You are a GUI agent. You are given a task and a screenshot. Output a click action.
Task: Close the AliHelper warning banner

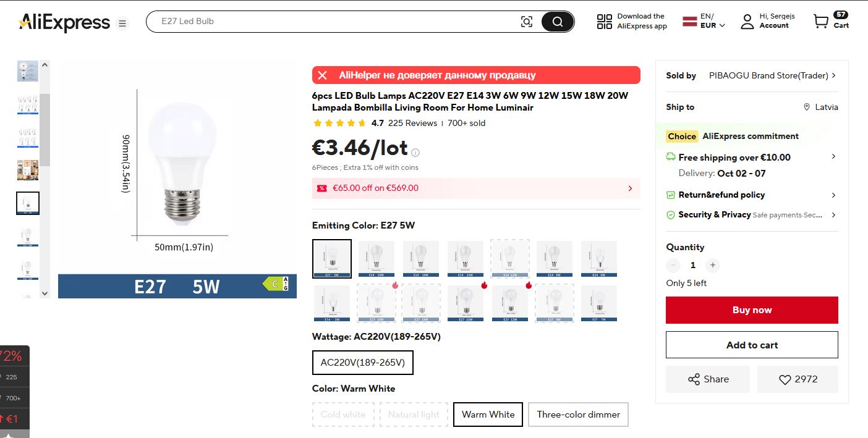322,75
